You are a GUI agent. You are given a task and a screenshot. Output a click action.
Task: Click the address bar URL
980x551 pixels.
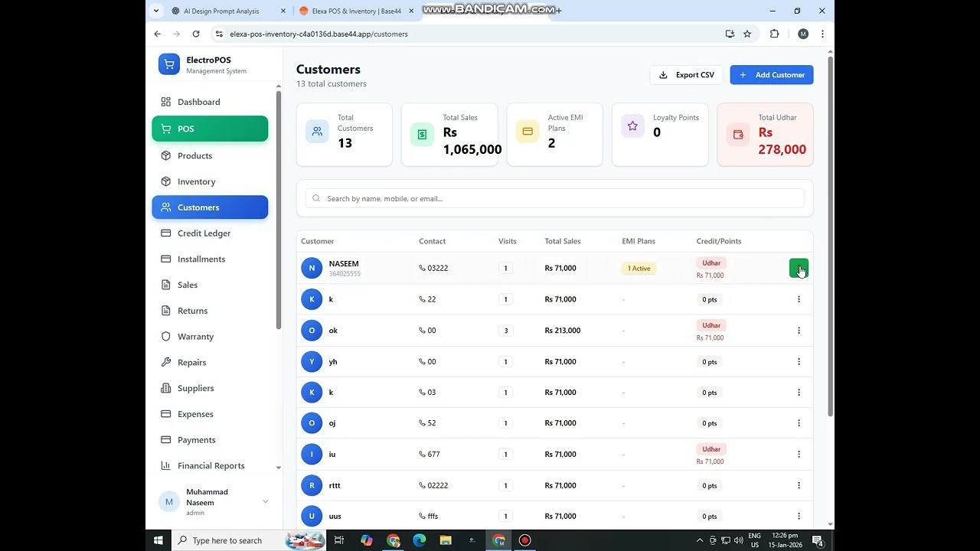pos(318,34)
